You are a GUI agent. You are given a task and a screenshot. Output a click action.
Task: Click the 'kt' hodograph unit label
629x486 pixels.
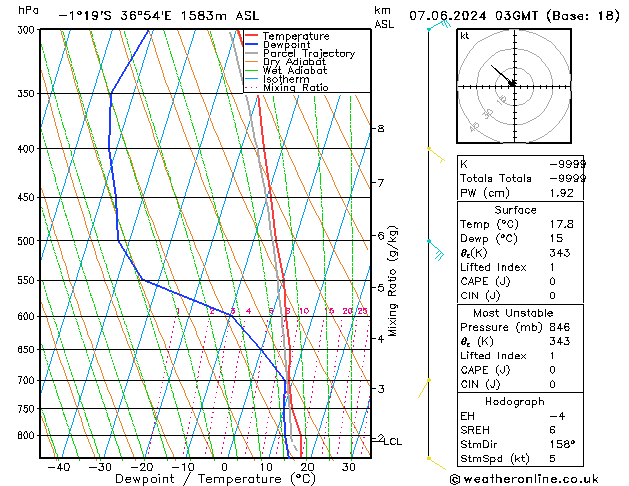(464, 36)
